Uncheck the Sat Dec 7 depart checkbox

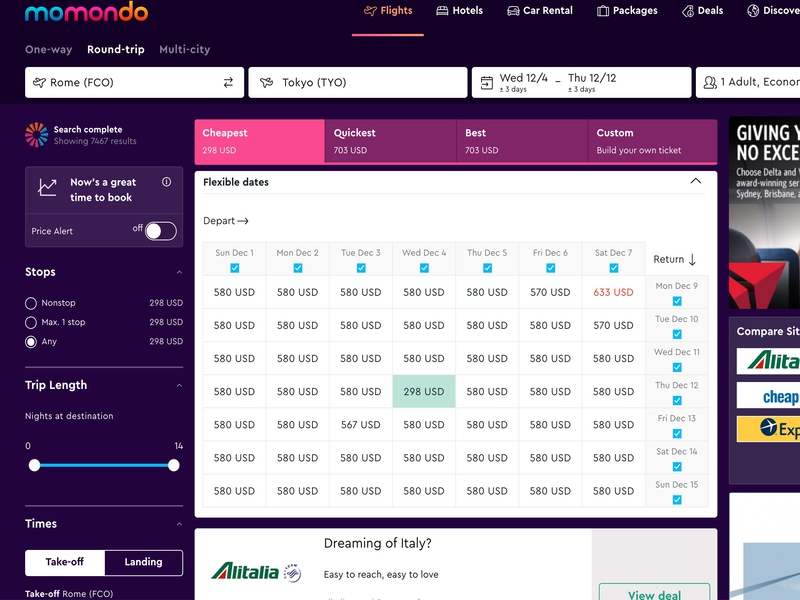[614, 268]
